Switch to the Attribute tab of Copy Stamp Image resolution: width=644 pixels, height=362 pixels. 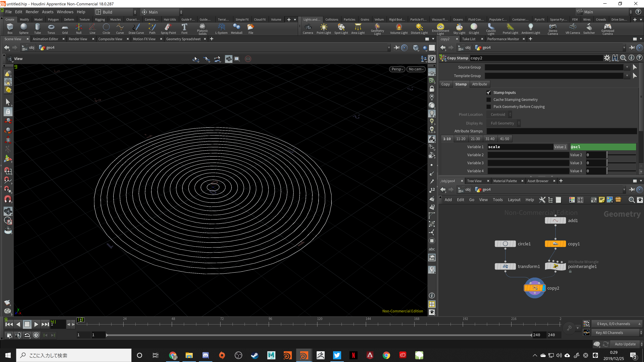pyautogui.click(x=479, y=84)
